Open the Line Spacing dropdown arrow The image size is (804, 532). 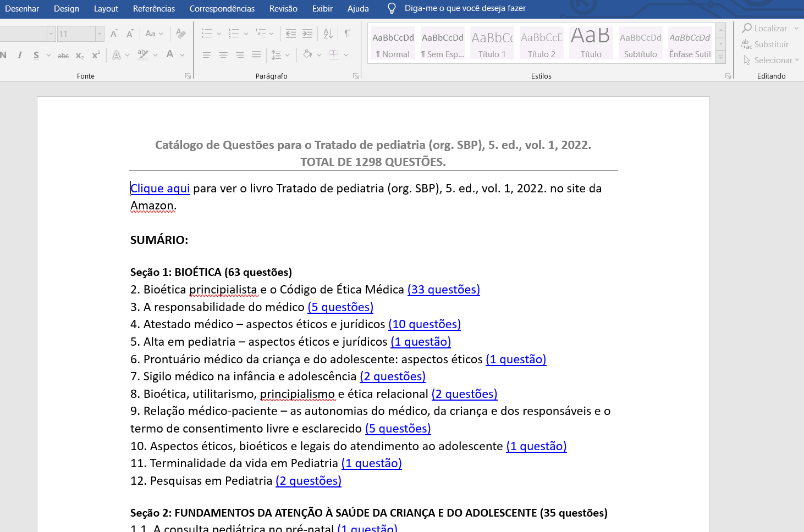pyautogui.click(x=288, y=55)
